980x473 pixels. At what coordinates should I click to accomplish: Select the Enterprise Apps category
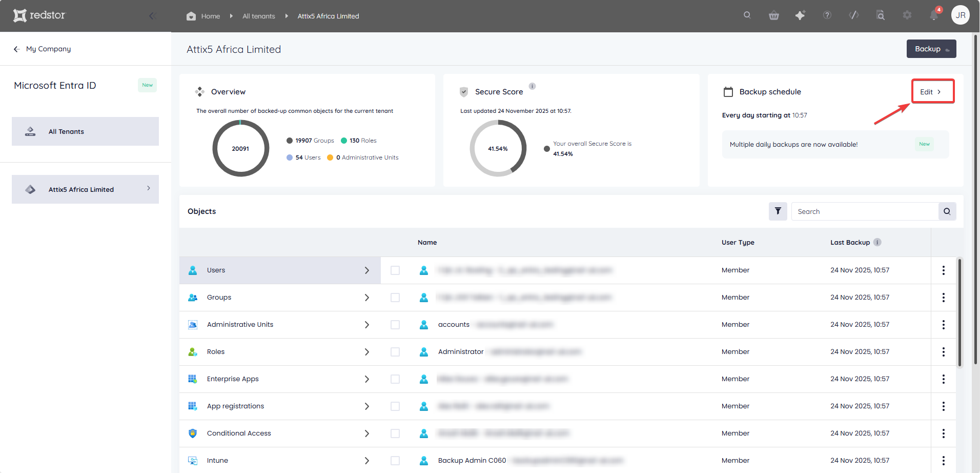(280, 379)
